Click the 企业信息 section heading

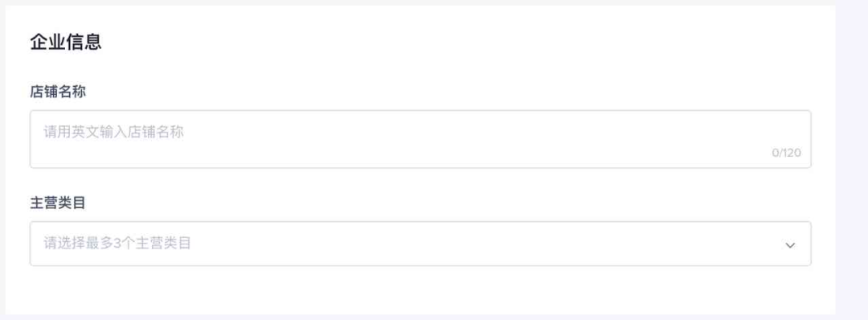[x=66, y=42]
